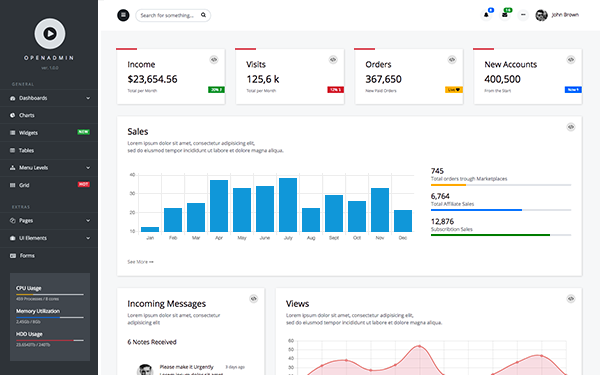
Task: Click the blue New Accounts badge
Action: click(x=573, y=90)
